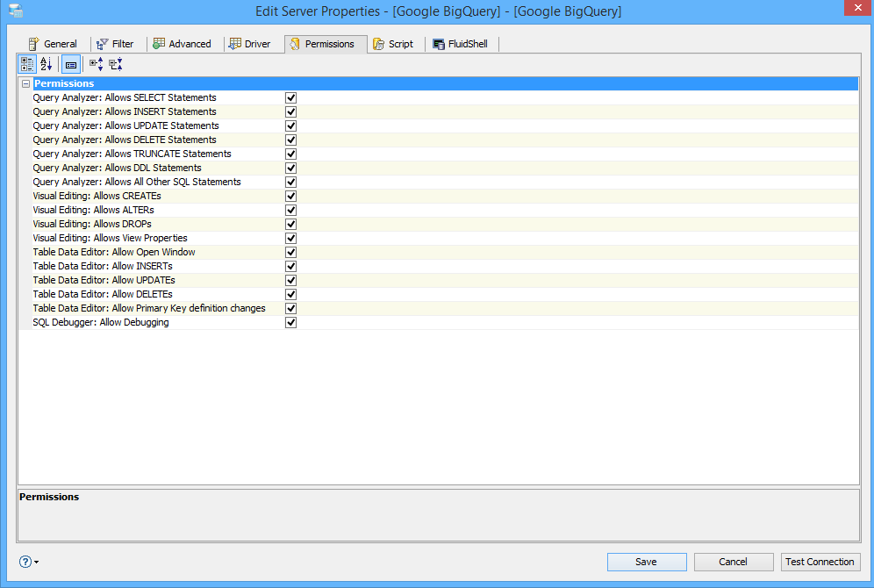
Task: Click the Cancel button
Action: point(734,562)
